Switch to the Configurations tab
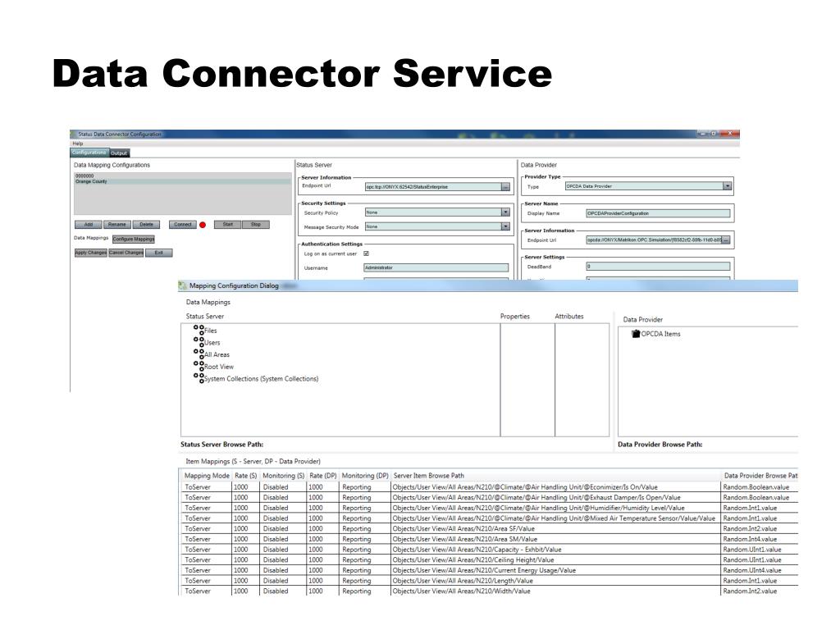 [89, 153]
